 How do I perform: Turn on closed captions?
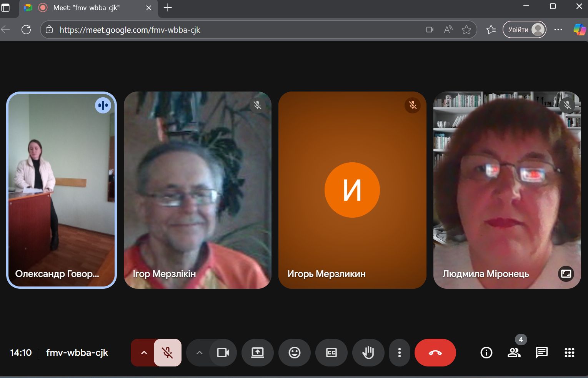pos(331,353)
